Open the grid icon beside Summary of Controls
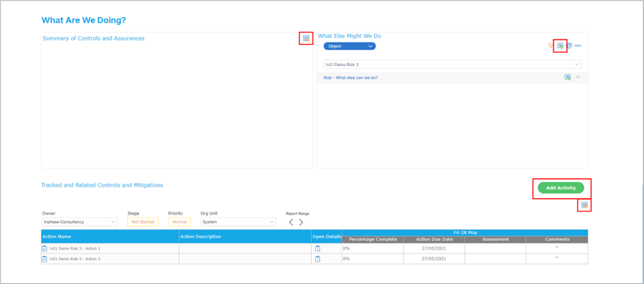 pyautogui.click(x=306, y=39)
